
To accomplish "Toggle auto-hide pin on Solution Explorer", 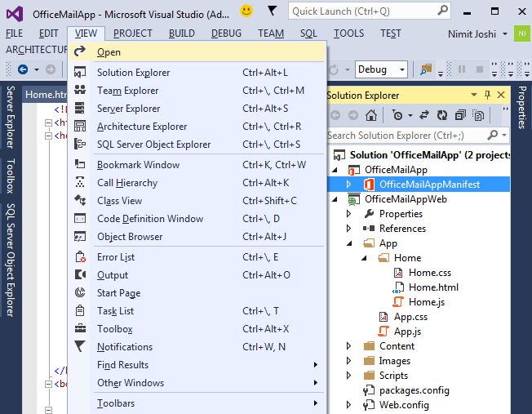I will pyautogui.click(x=488, y=96).
